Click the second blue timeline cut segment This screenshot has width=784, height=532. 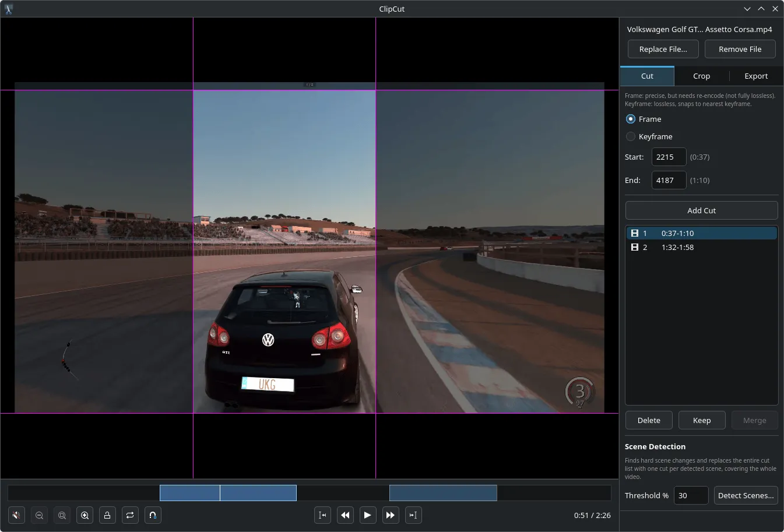coord(443,493)
